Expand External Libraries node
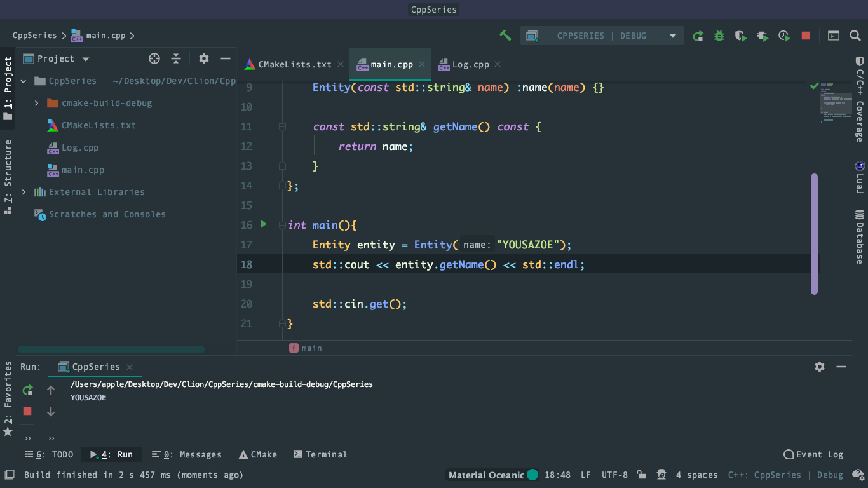This screenshot has height=488, width=868. [24, 192]
